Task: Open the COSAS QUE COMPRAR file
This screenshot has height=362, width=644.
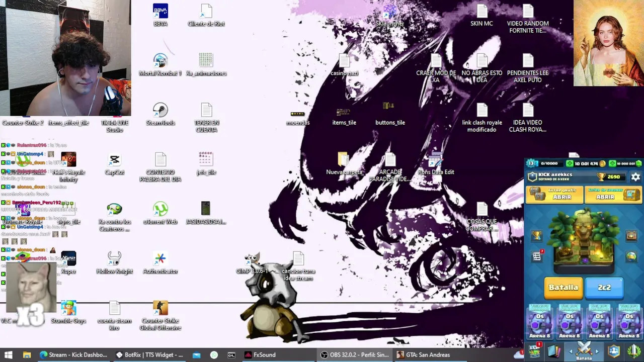Action: click(x=482, y=217)
